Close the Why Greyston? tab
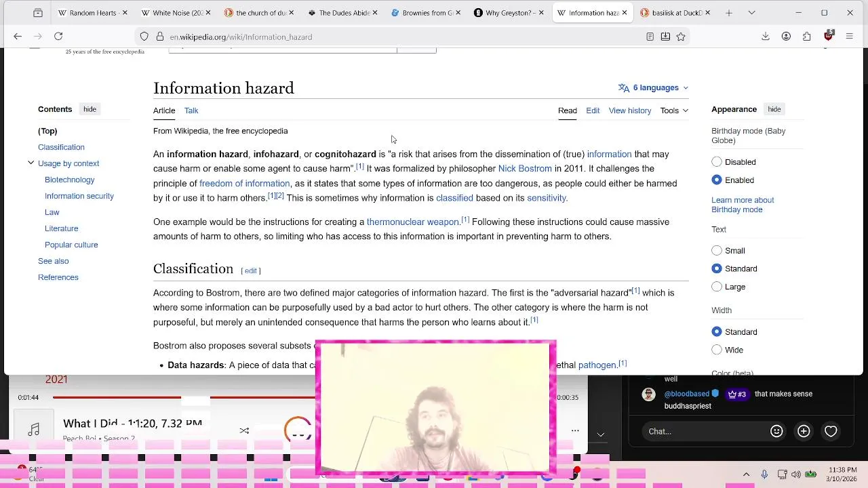Viewport: 868px width, 488px height. (541, 13)
